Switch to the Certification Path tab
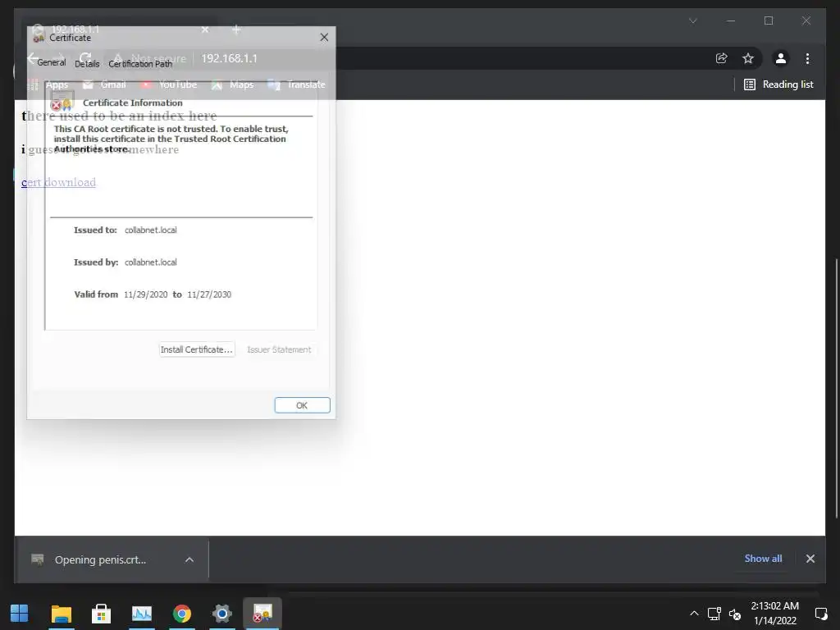This screenshot has width=840, height=630. [140, 64]
